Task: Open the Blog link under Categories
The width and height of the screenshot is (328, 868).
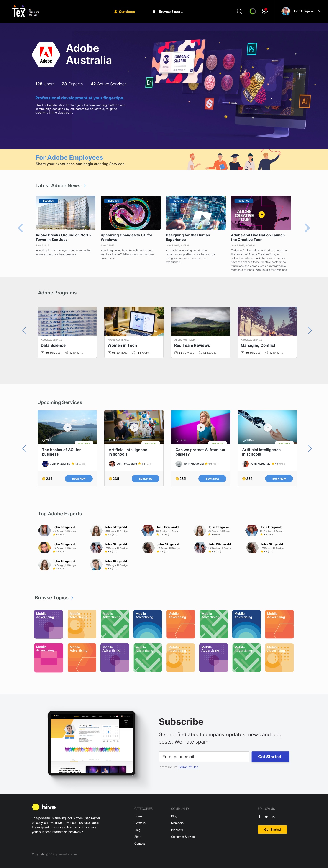Action: click(137, 830)
